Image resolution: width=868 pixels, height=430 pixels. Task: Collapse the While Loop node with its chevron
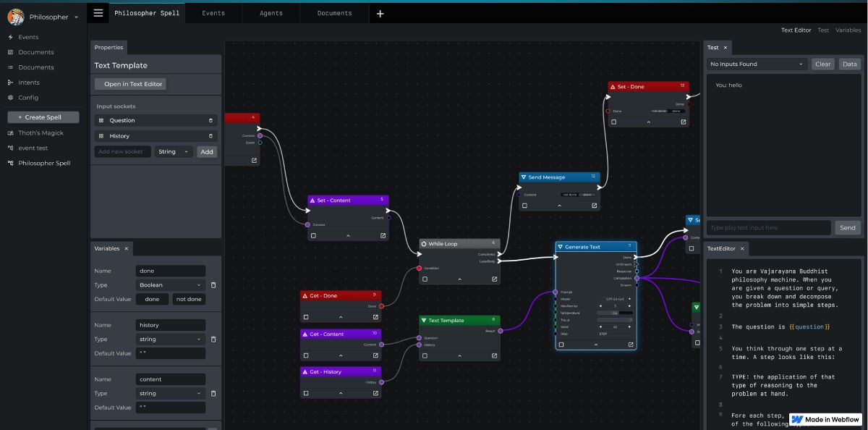click(459, 279)
